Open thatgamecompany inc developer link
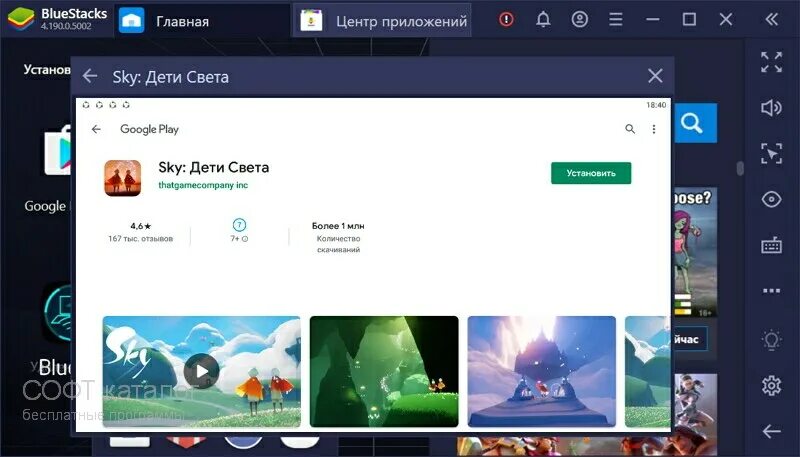This screenshot has height=457, width=800. 203,185
